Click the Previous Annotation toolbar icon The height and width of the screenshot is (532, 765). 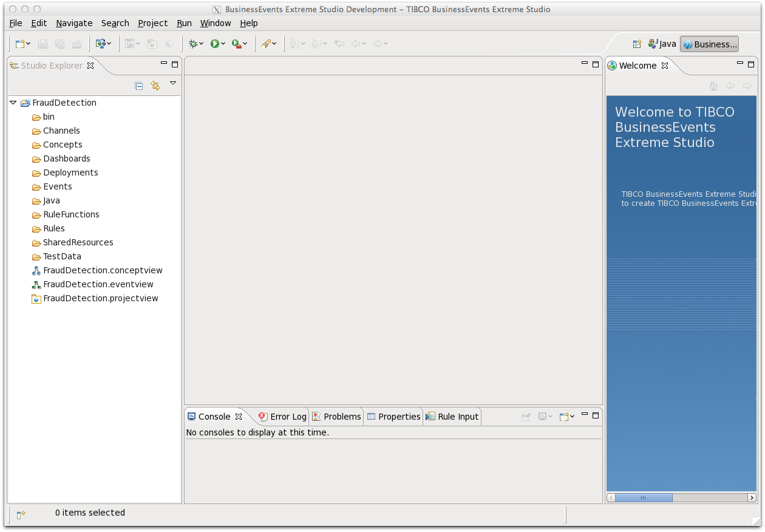(316, 44)
